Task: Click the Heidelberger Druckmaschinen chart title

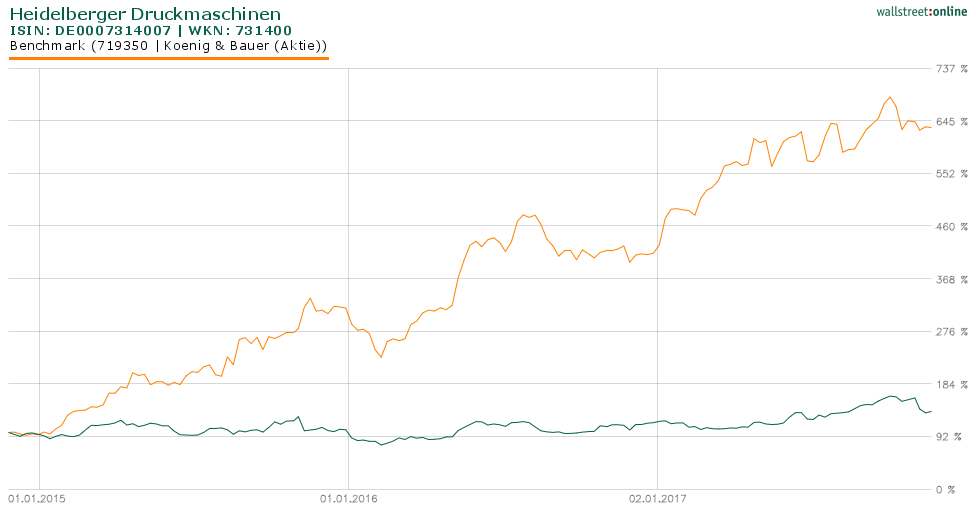Action: click(145, 14)
